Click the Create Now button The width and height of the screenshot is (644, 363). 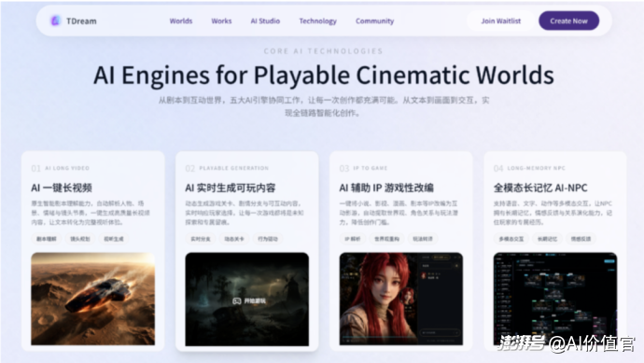click(568, 21)
